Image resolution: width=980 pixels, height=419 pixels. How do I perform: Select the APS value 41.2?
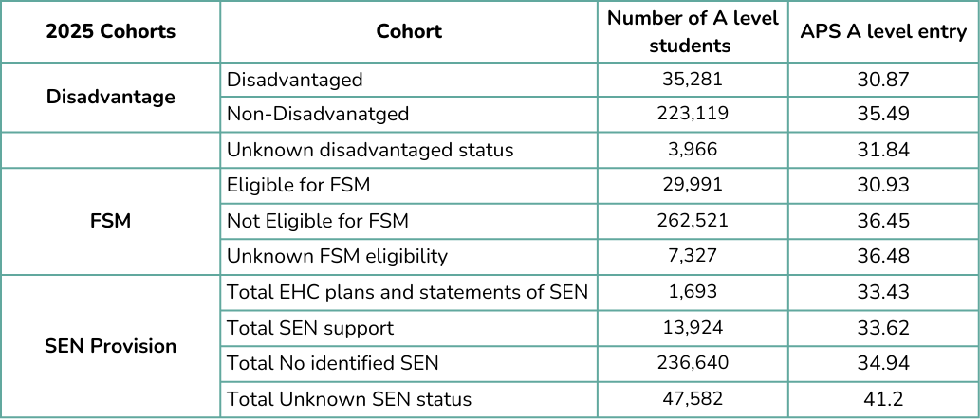click(x=883, y=399)
